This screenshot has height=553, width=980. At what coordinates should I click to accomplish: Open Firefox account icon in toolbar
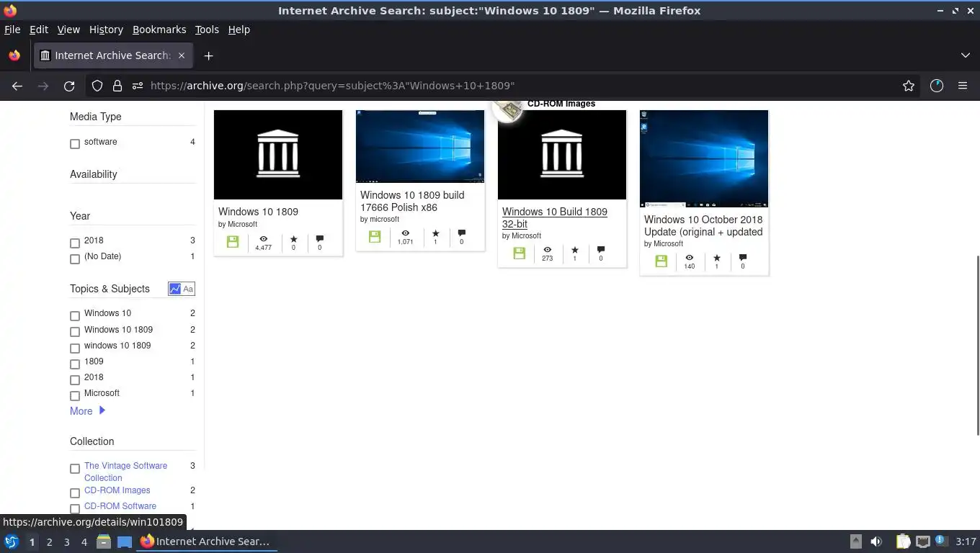[x=937, y=86]
